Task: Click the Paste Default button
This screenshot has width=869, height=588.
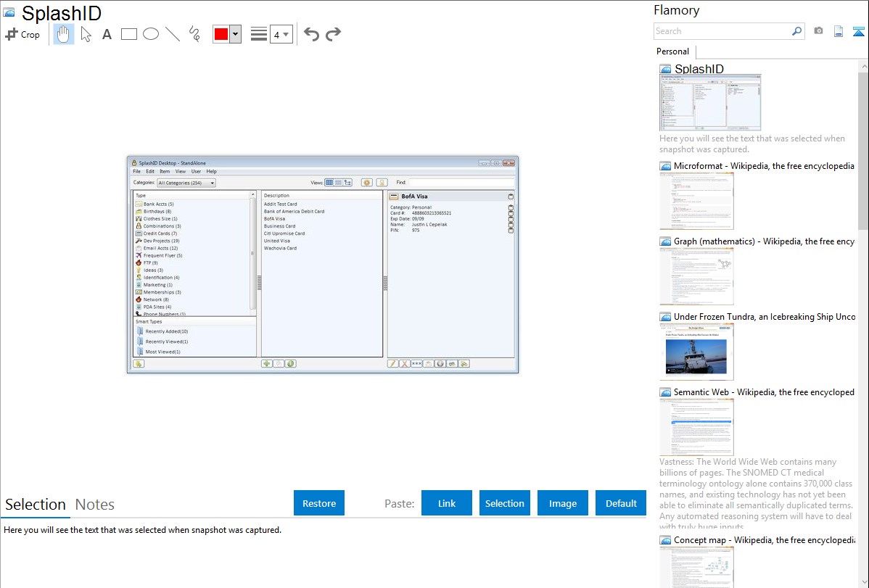Action: 621,503
